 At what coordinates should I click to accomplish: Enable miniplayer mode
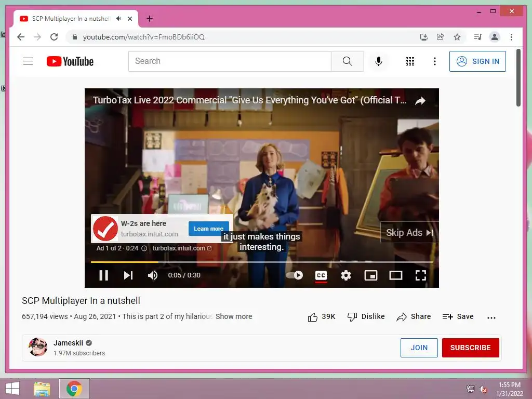tap(370, 275)
